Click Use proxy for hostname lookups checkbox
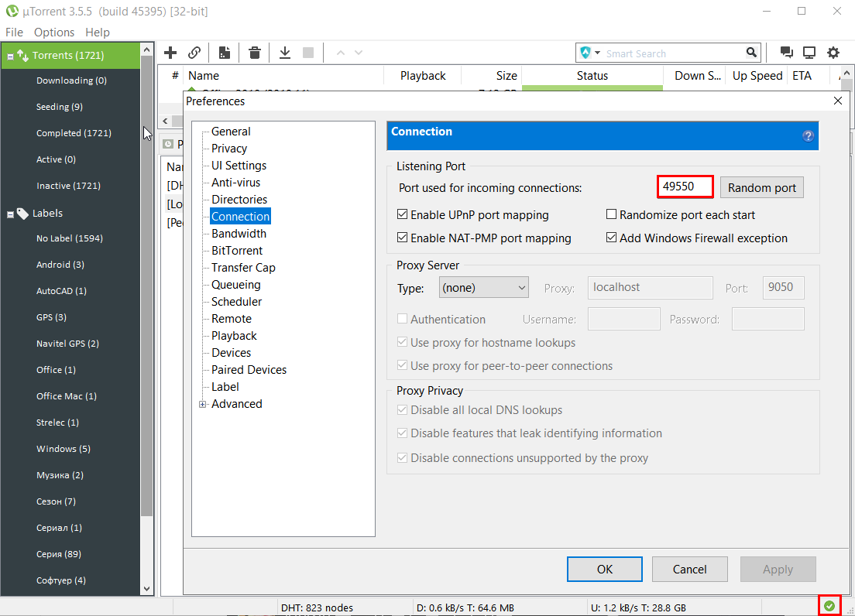 click(x=403, y=342)
